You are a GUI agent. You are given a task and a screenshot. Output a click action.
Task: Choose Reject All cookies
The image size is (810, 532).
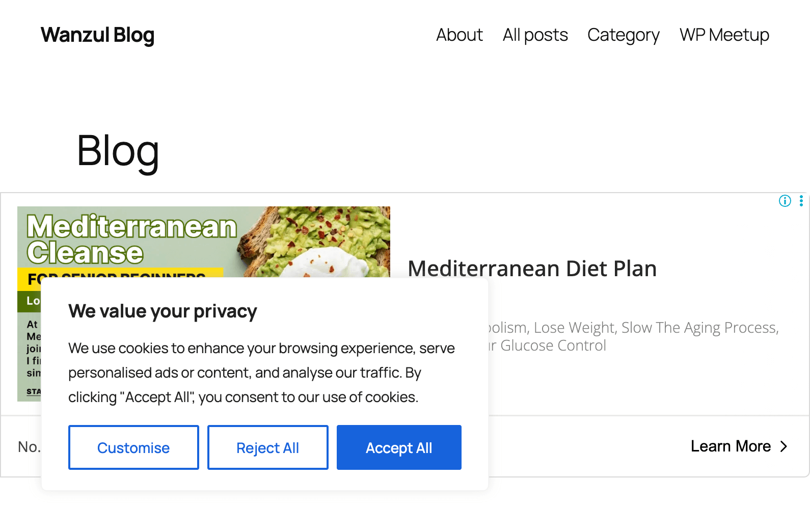click(267, 447)
